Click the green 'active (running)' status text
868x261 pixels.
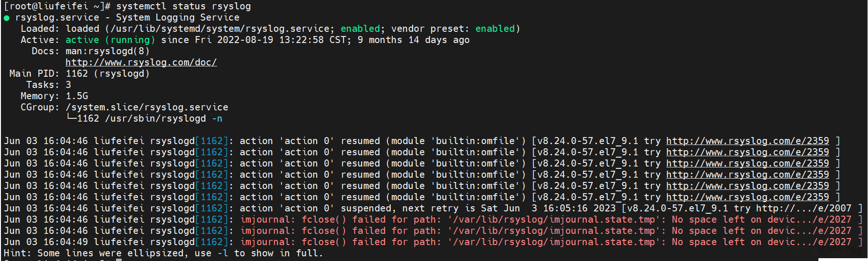(x=110, y=40)
